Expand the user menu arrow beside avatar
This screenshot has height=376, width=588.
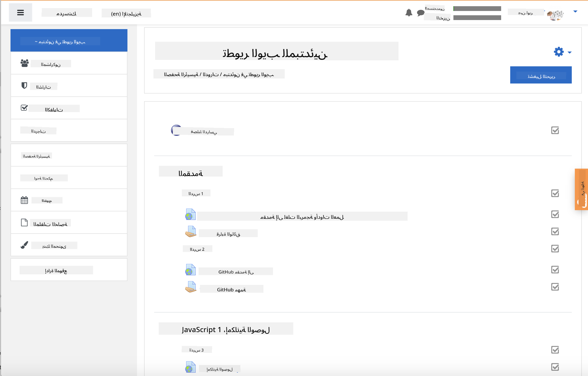[575, 11]
